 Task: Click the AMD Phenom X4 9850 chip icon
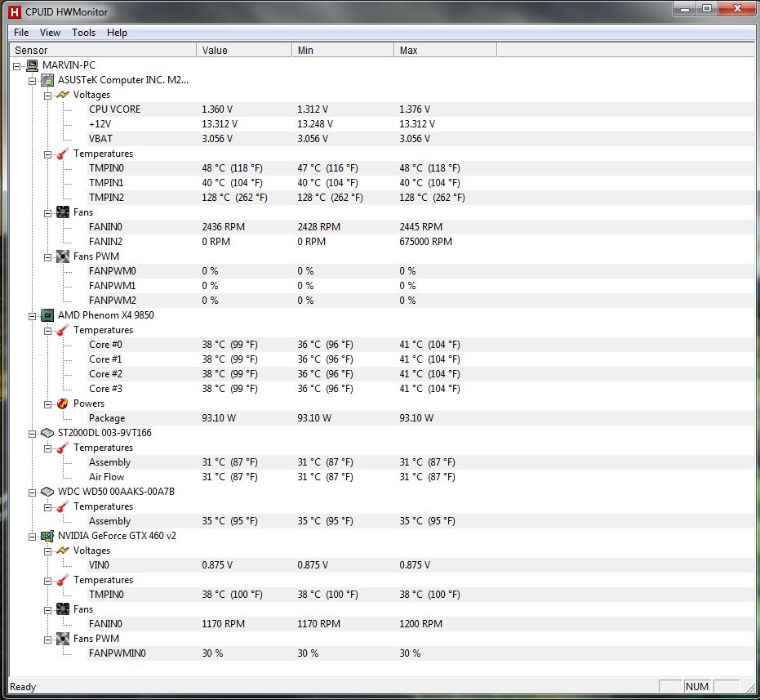coord(47,315)
